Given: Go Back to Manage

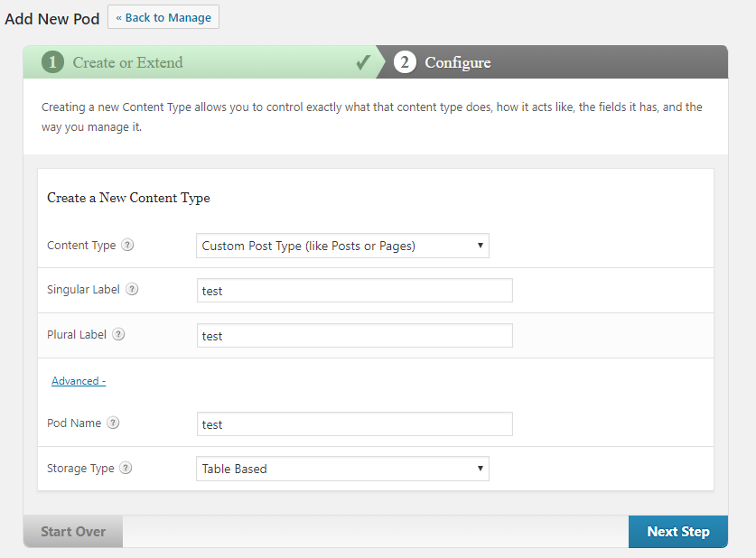Looking at the screenshot, I should 163,17.
